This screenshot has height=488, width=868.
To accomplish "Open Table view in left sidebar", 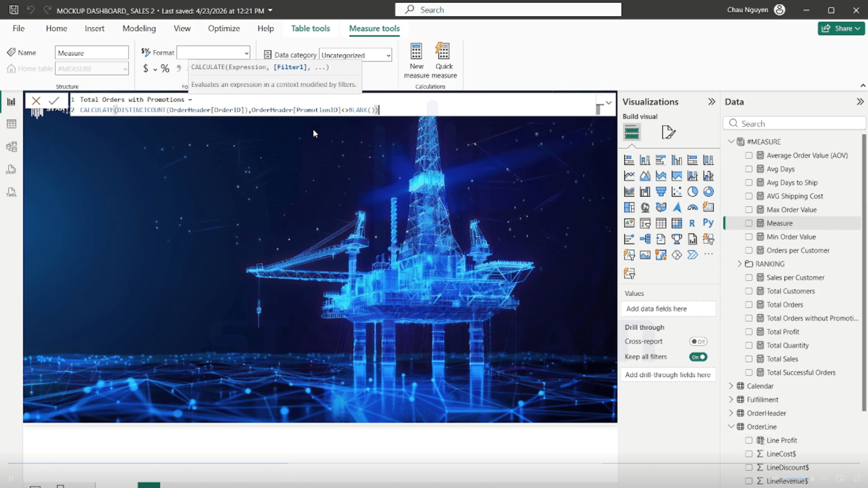I will point(11,124).
